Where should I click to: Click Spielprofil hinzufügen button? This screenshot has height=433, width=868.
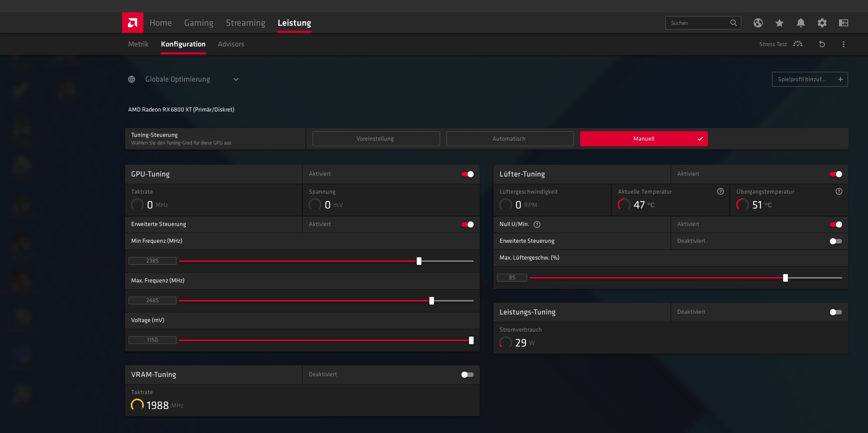(x=810, y=79)
